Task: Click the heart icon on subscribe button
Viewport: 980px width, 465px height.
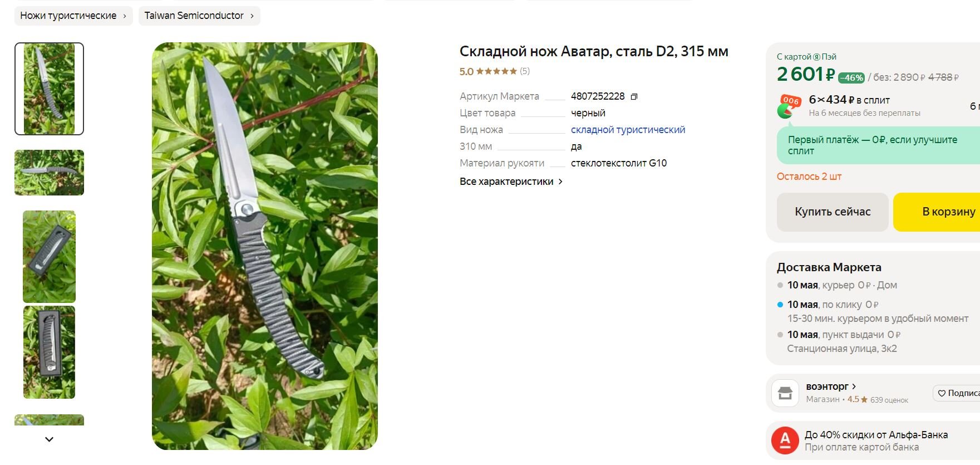Action: pyautogui.click(x=942, y=393)
